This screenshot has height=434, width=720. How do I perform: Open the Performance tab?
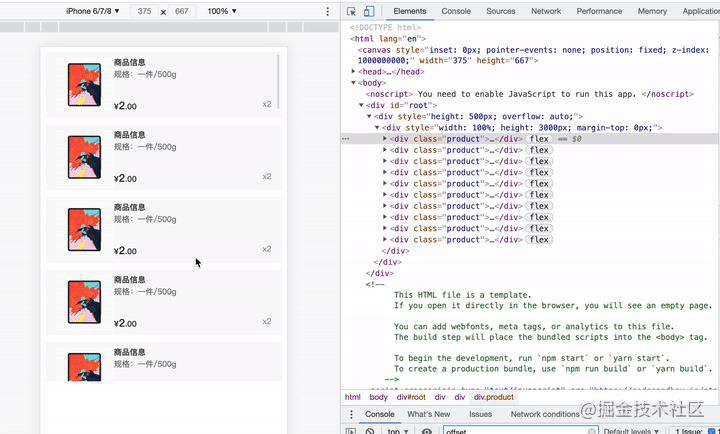(599, 11)
